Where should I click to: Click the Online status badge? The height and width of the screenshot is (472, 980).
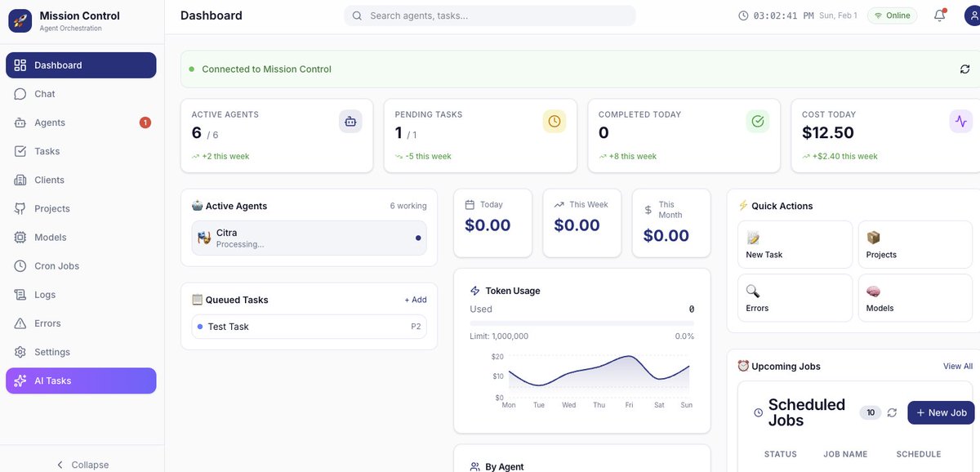[892, 16]
